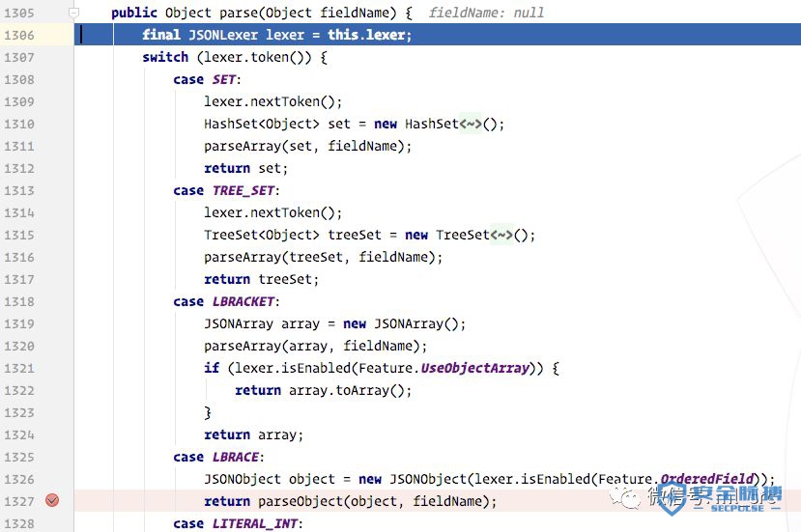The width and height of the screenshot is (801, 532).
Task: Click line number 1306 in the gutter
Action: click(x=19, y=35)
